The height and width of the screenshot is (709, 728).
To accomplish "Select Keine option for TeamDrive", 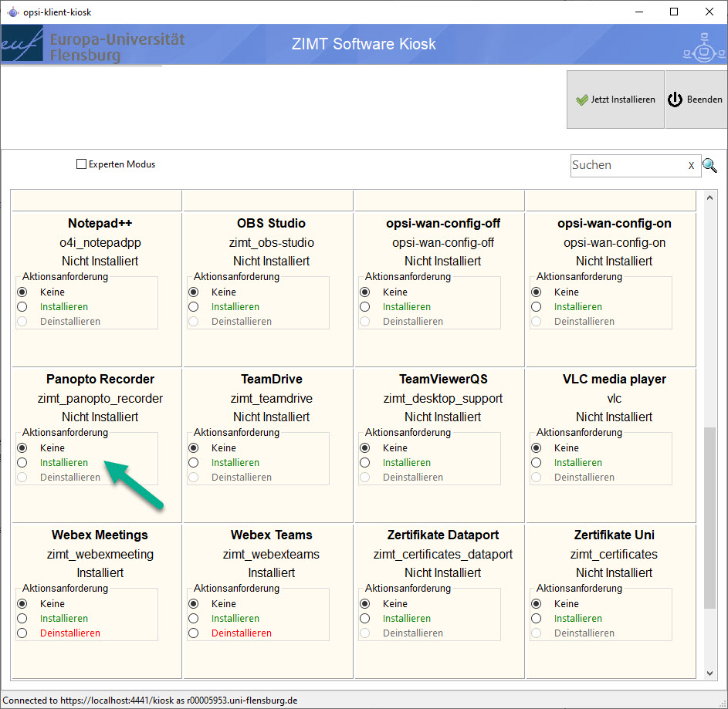I will tap(194, 448).
